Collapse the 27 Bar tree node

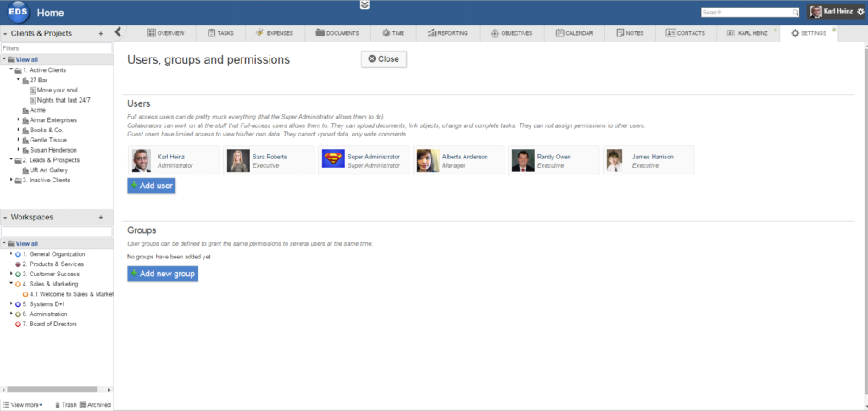pos(19,80)
